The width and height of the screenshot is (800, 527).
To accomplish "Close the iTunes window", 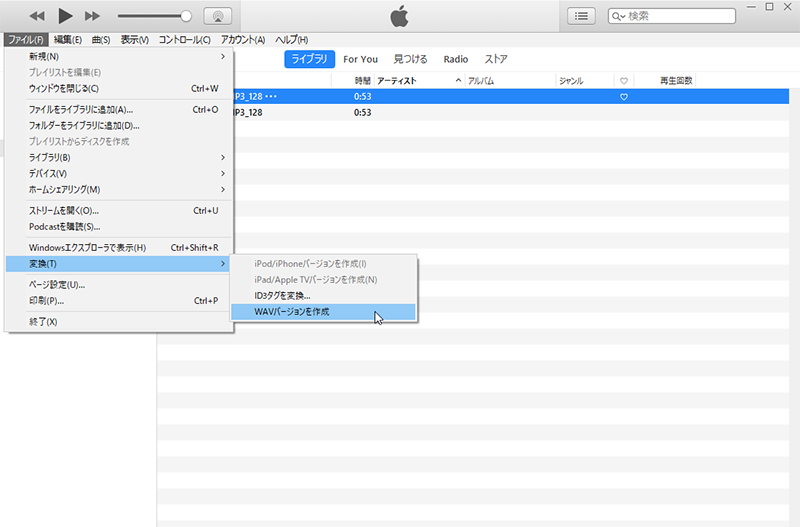I will click(788, 7).
